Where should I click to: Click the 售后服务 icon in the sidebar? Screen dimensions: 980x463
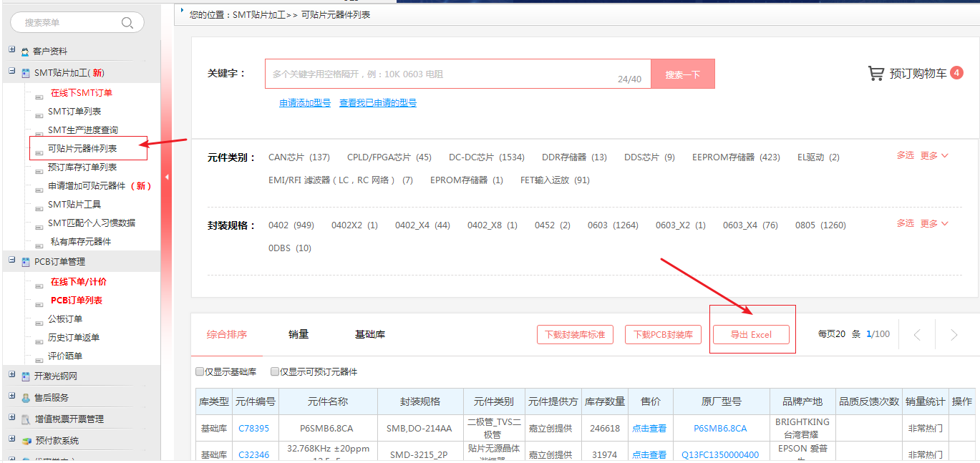click(26, 398)
